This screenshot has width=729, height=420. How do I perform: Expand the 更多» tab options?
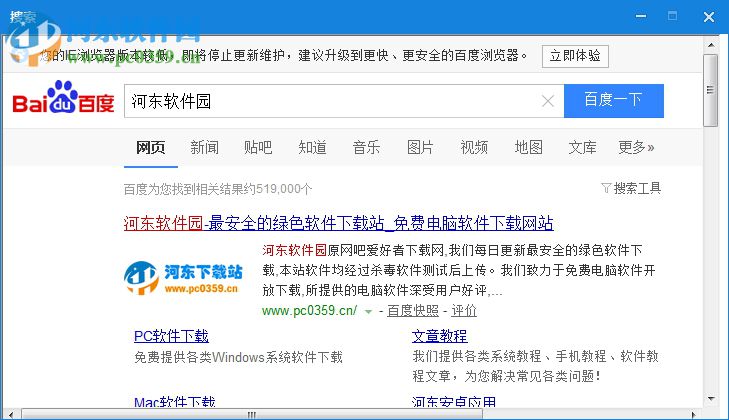tap(636, 148)
